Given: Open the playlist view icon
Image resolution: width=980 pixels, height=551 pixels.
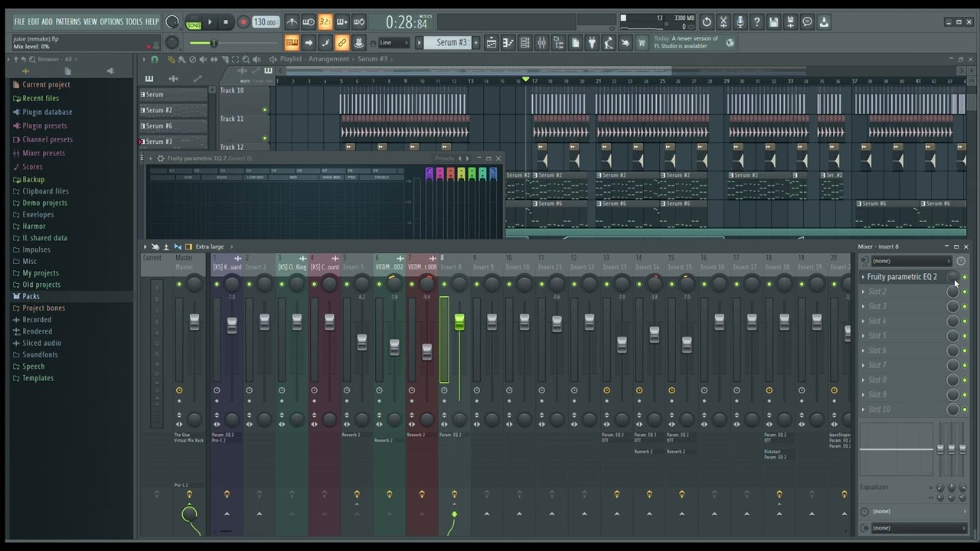Looking at the screenshot, I should [x=491, y=43].
